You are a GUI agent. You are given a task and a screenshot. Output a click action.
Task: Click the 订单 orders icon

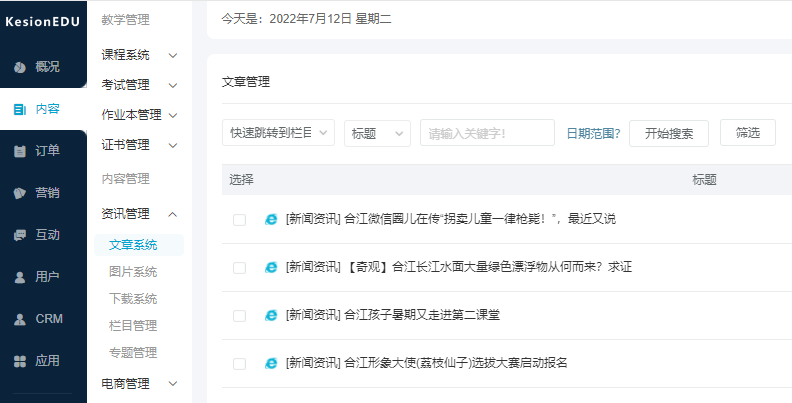(x=20, y=151)
